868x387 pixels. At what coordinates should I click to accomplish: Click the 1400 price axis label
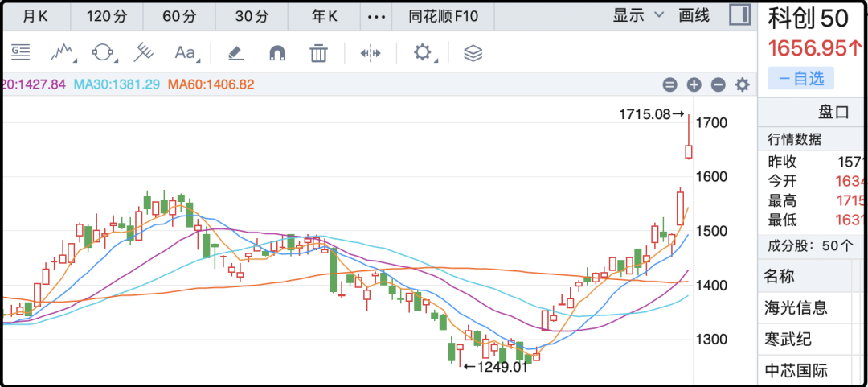point(712,286)
